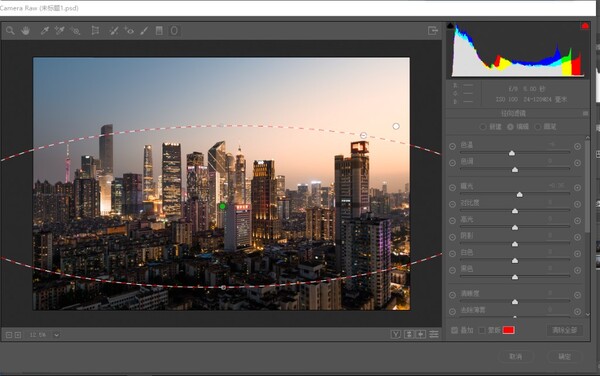
Task: Click the 曝光 (Exposure) slider handle
Action: (x=519, y=195)
